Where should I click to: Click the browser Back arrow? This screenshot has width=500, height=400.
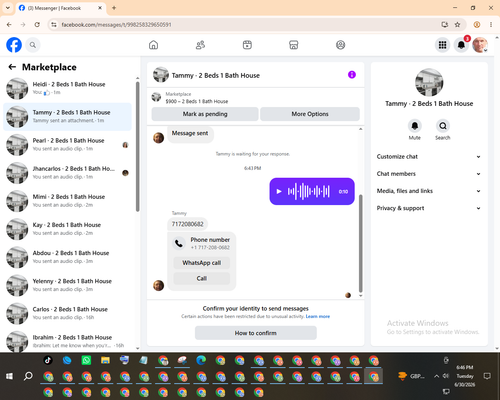9,25
